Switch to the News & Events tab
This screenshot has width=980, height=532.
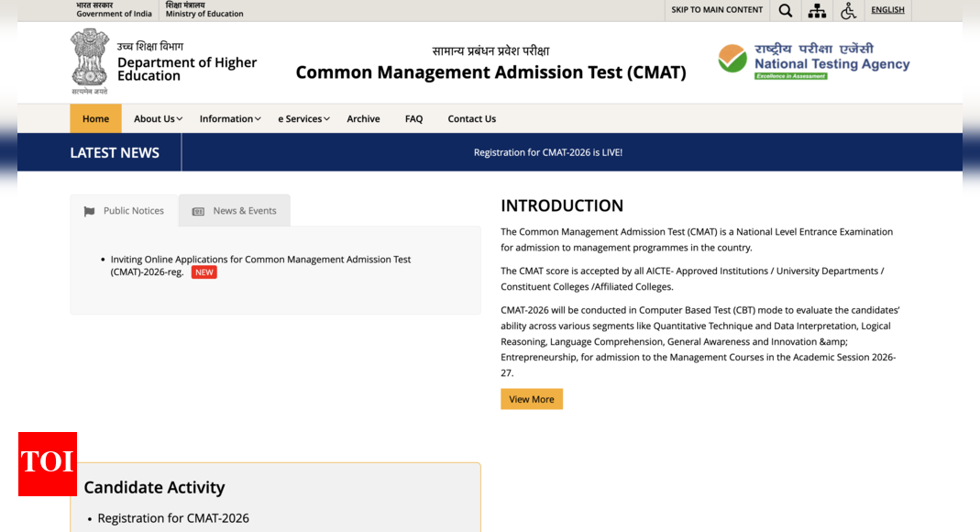[235, 211]
